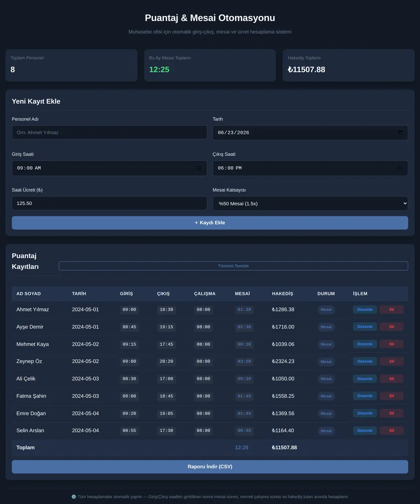Delete Zeynep Öz's entry
Image resolution: width=420 pixels, height=504 pixels.
tap(392, 361)
